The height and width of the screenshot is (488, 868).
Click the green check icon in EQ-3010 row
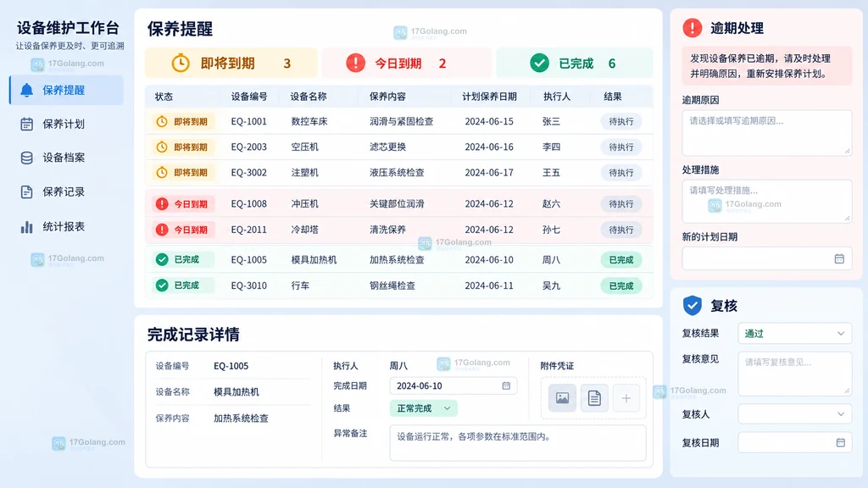[162, 285]
